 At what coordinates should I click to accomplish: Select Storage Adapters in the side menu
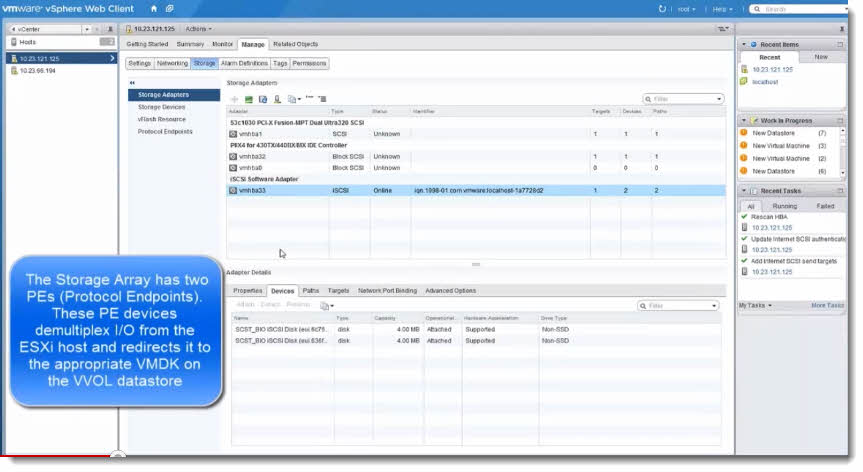click(174, 95)
